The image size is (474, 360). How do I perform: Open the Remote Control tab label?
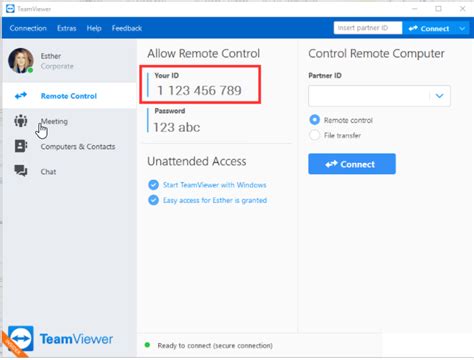[x=69, y=96]
